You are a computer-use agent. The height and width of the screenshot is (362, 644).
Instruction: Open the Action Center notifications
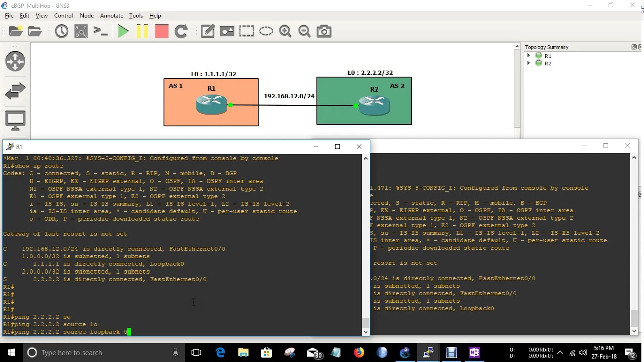(631, 352)
